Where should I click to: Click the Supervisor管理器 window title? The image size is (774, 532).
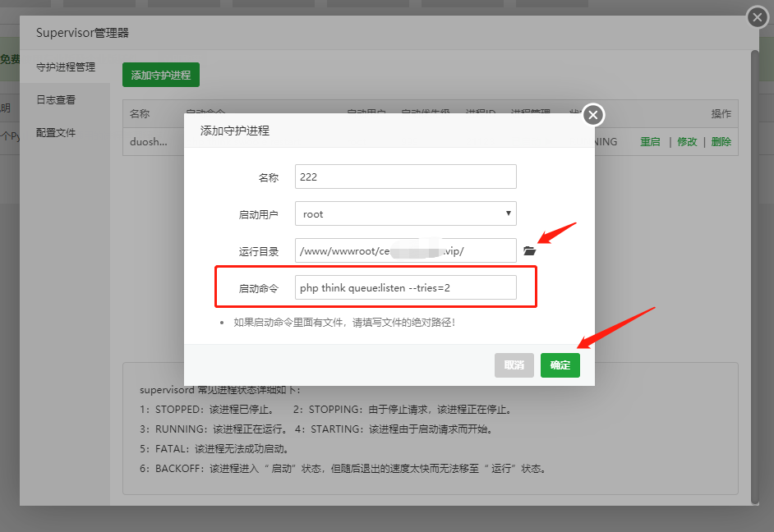82,33
